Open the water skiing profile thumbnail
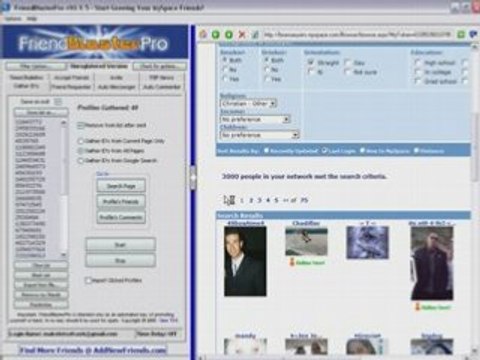480x360 pixels. (x=306, y=242)
